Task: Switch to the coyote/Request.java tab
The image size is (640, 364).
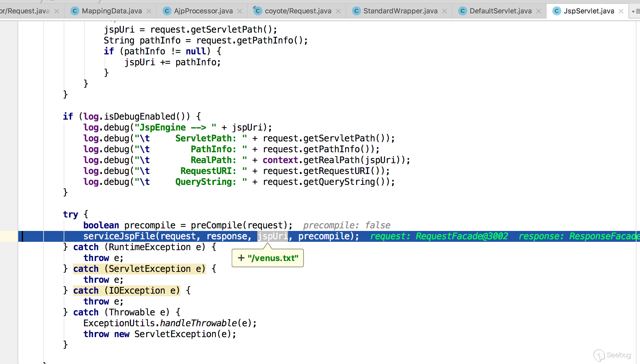Action: pyautogui.click(x=298, y=11)
